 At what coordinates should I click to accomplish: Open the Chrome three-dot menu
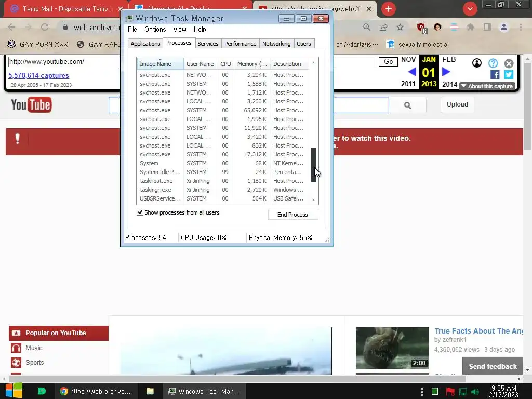pyautogui.click(x=521, y=27)
